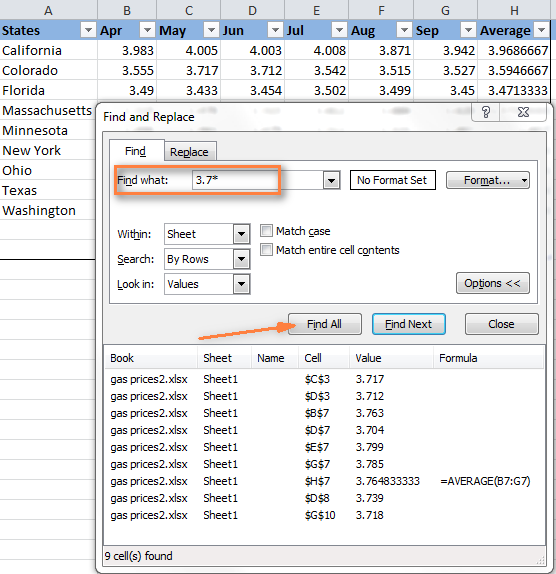The width and height of the screenshot is (556, 574).
Task: Close the dialog with the Close button
Action: (x=501, y=324)
